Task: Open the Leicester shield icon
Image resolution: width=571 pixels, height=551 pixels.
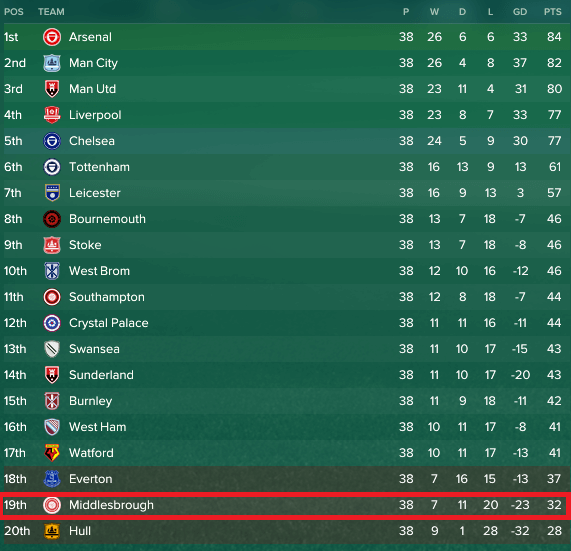Action: 52,193
